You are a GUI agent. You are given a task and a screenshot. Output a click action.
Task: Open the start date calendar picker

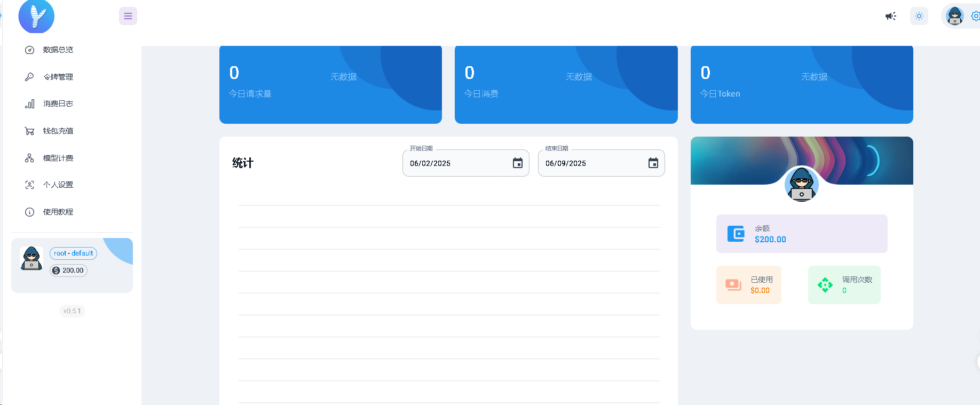pyautogui.click(x=518, y=163)
